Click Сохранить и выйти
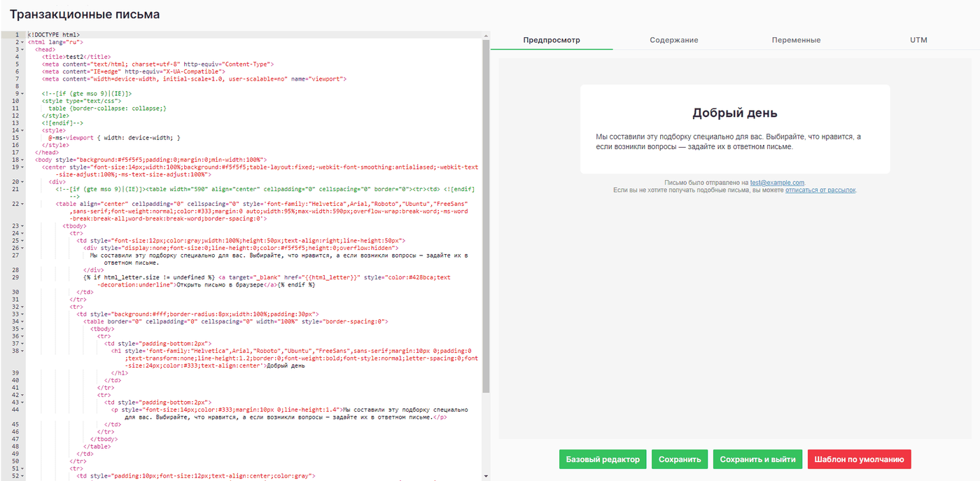The width and height of the screenshot is (980, 481). (x=757, y=459)
